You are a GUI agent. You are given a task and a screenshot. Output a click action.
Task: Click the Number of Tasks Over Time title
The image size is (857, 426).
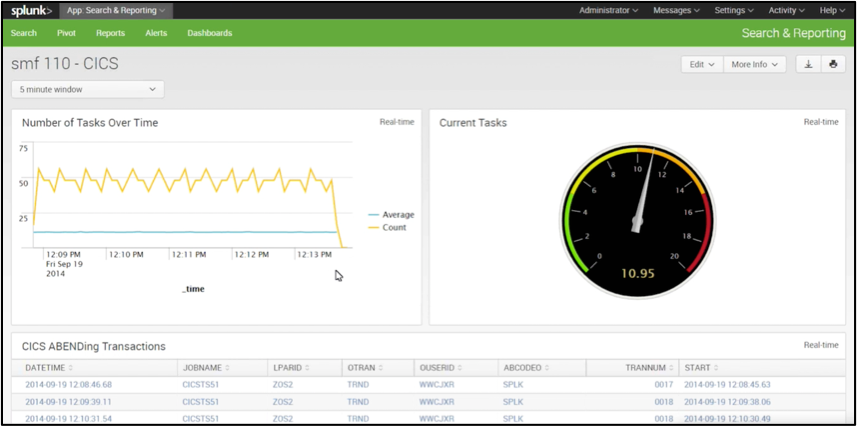point(90,123)
